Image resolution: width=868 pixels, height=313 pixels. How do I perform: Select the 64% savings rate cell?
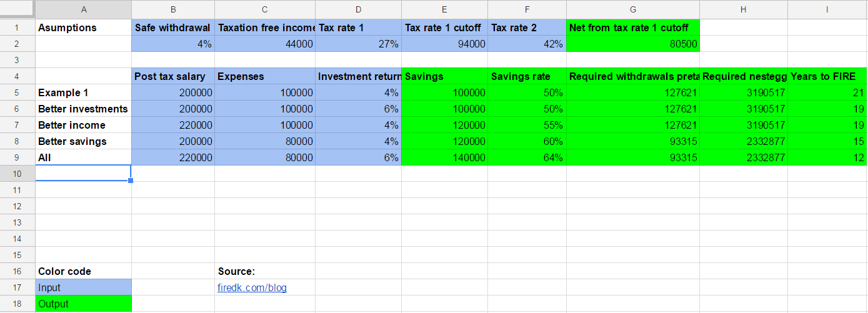pyautogui.click(x=527, y=157)
